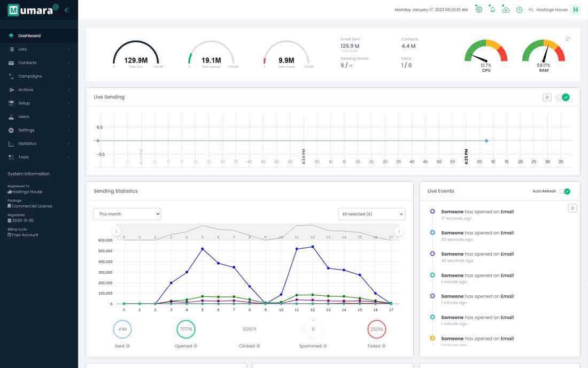Open notifications via the bell icon
Screen dimensions: 588x368
pos(492,10)
